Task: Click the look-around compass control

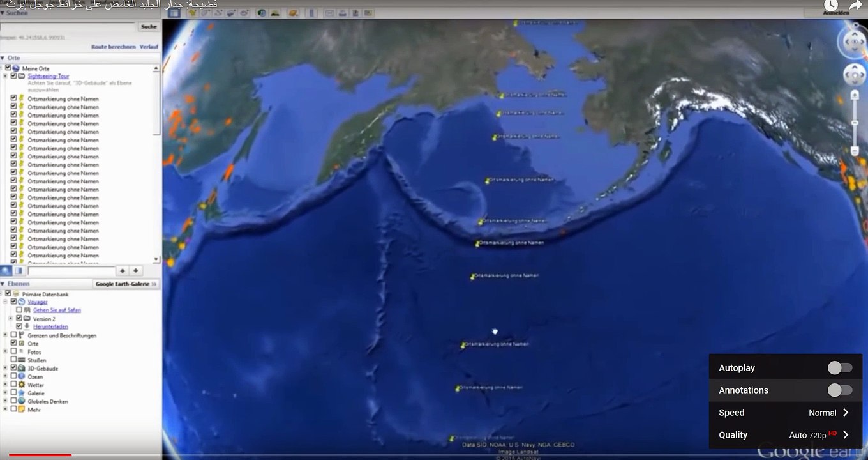Action: [855, 42]
